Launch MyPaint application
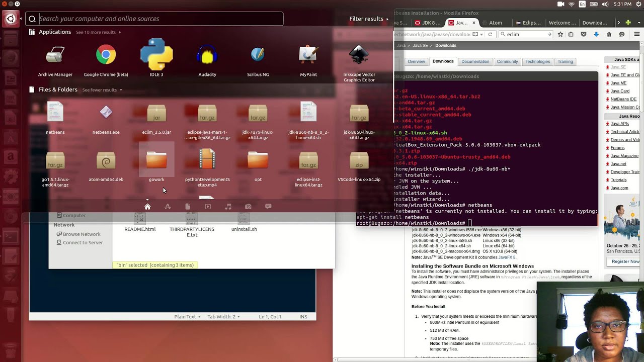Screen dimensions: 644x362 tap(308, 61)
